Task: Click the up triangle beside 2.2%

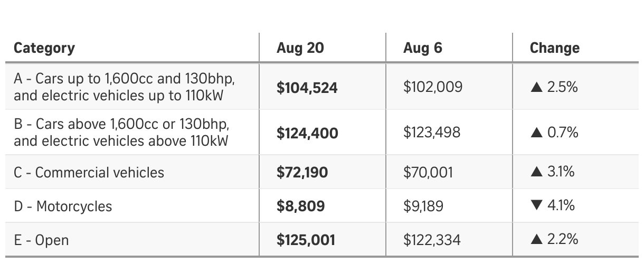Action: 537,239
